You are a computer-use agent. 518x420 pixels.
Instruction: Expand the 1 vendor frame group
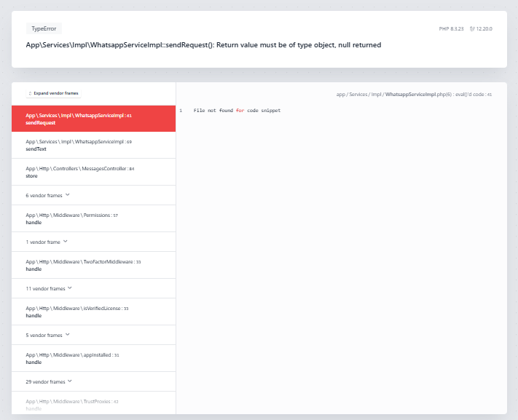tap(93, 242)
